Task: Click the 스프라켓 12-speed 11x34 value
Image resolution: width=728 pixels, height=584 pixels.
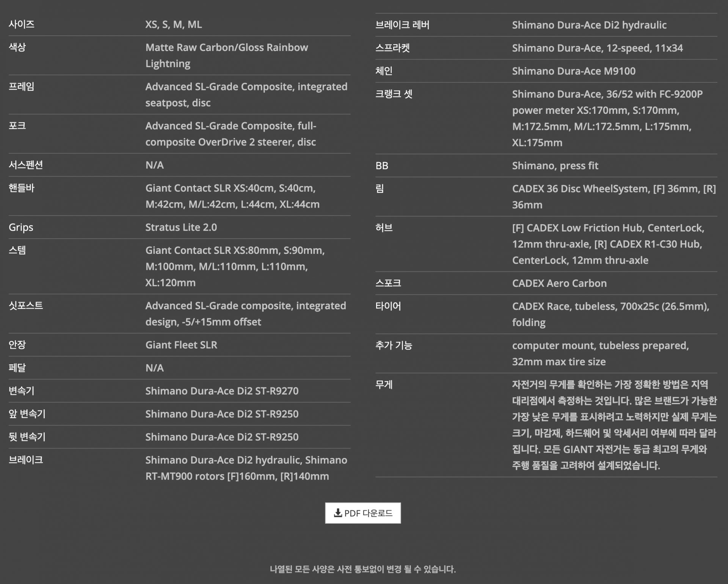Action: pos(597,48)
